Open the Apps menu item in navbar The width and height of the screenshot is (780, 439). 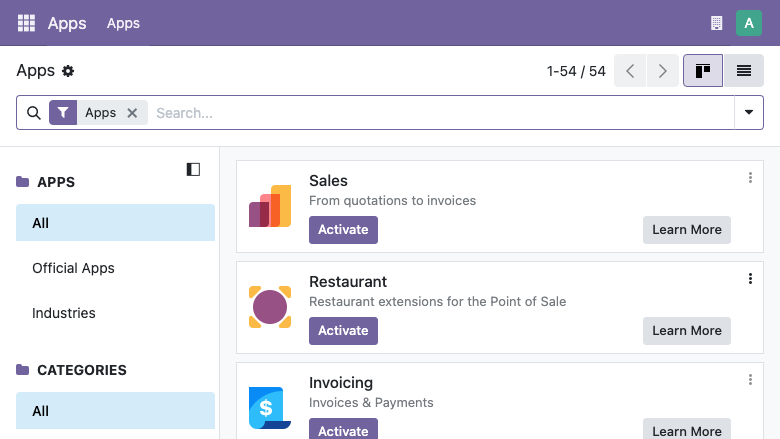123,23
